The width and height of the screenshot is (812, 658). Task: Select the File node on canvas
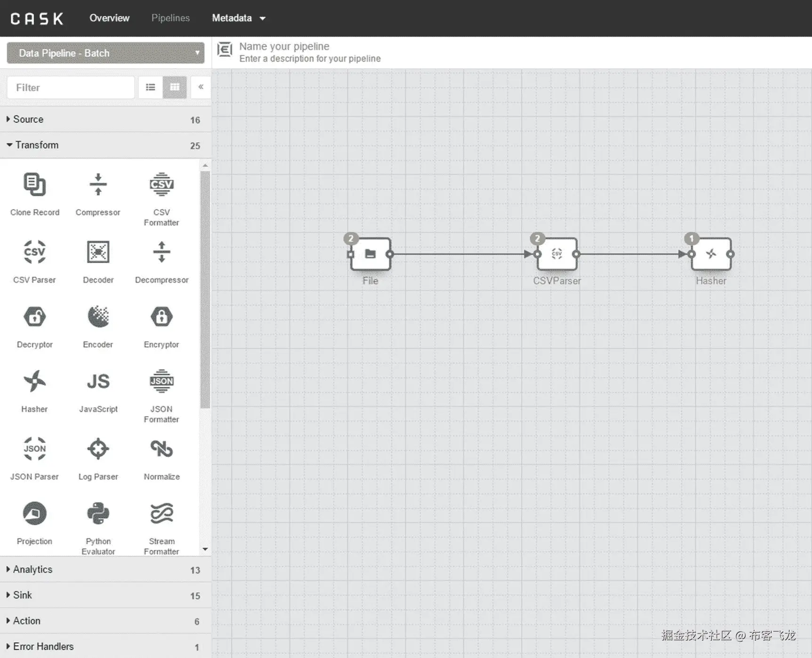(x=370, y=254)
